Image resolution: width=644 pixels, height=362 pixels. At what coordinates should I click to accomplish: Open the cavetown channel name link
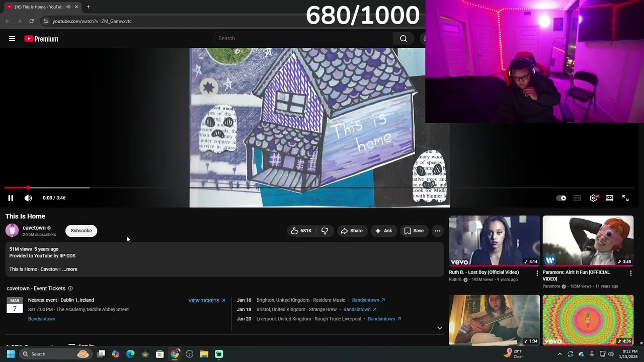tap(34, 228)
